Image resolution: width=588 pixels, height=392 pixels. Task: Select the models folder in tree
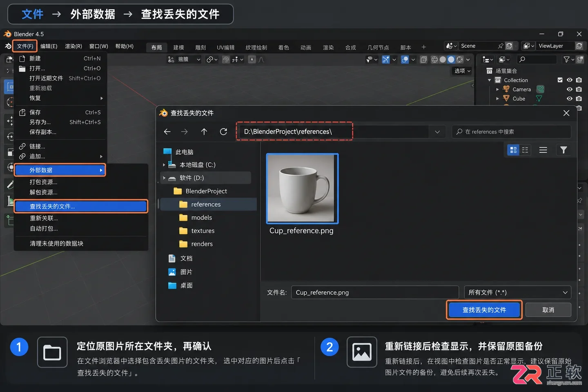click(x=202, y=218)
